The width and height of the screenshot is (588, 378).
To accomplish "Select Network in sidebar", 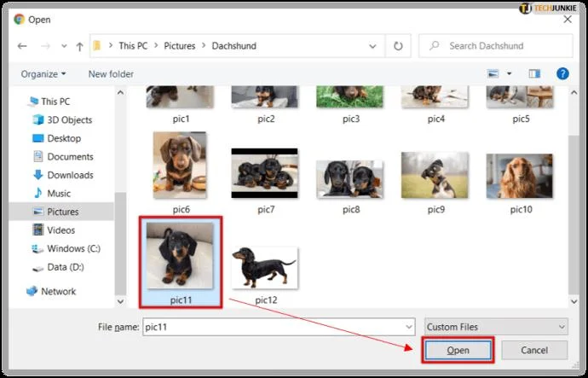I will pyautogui.click(x=51, y=291).
